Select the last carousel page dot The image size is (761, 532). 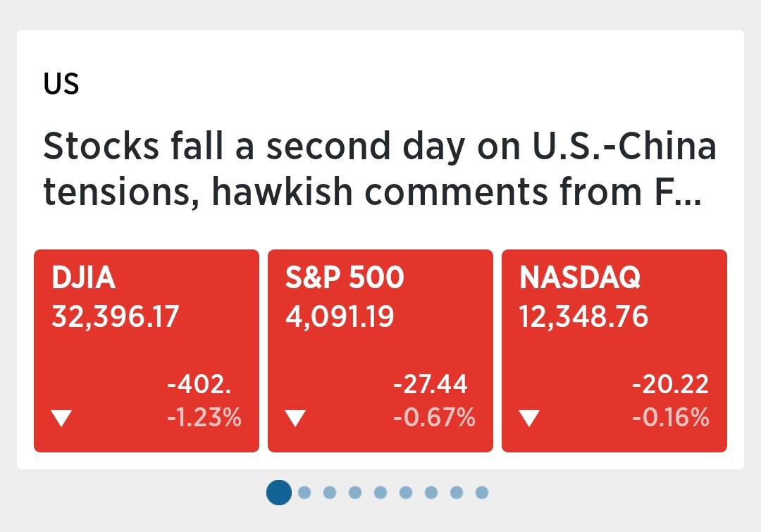point(482,492)
